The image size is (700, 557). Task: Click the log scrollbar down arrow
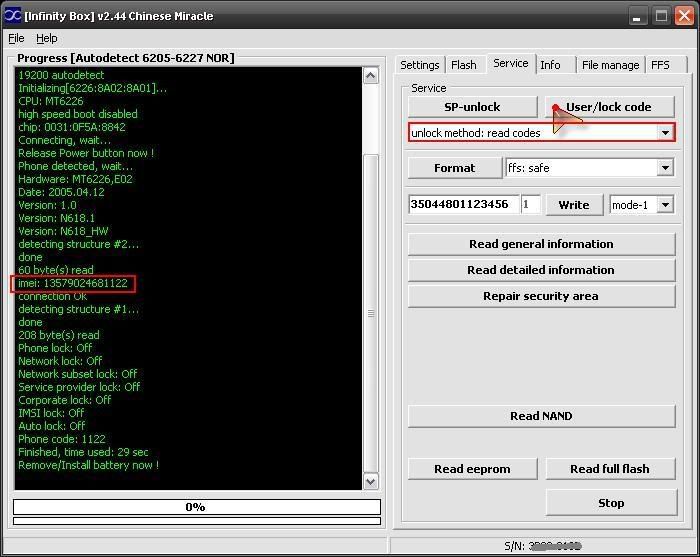371,481
